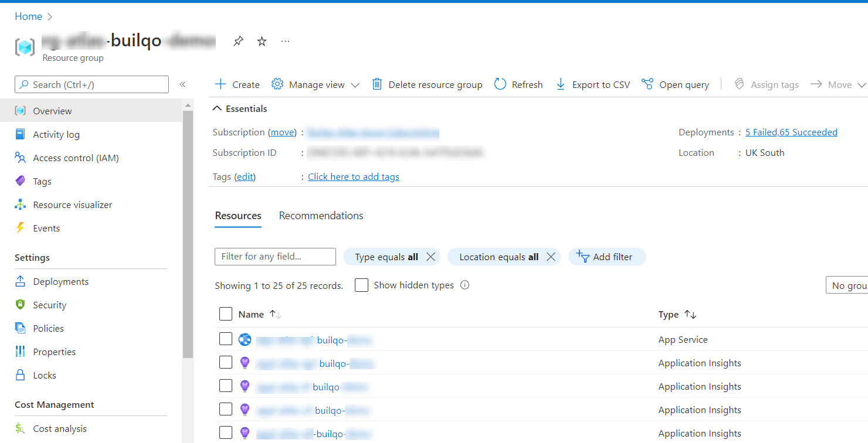Click the Deployments upload icon
Screen dimensions: 868x443
pos(21,281)
